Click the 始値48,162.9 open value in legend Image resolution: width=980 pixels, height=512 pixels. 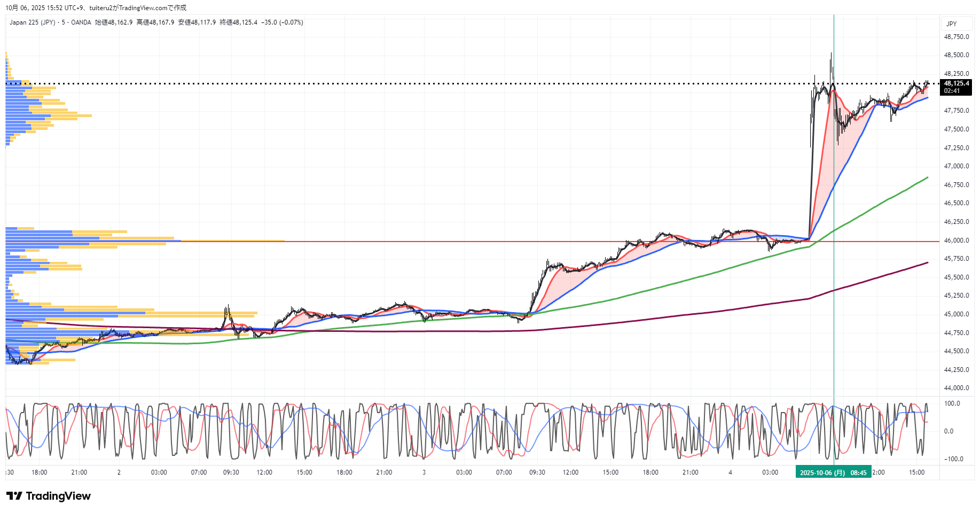114,22
